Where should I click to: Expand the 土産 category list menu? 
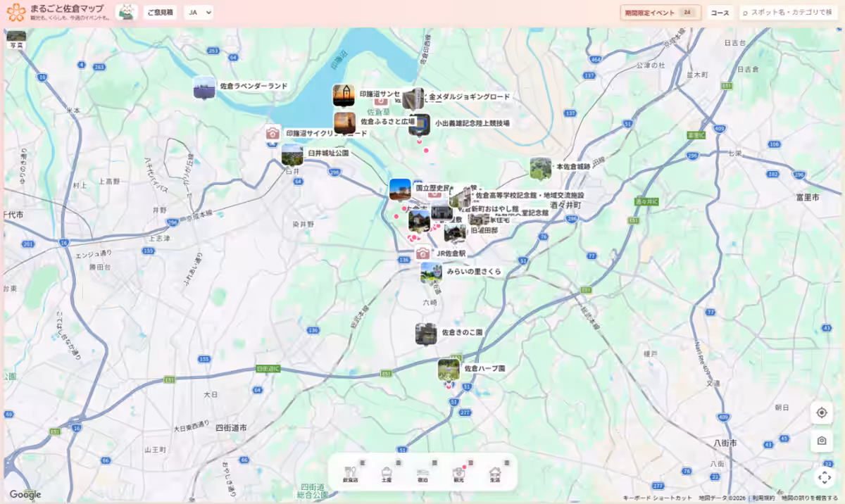click(398, 462)
